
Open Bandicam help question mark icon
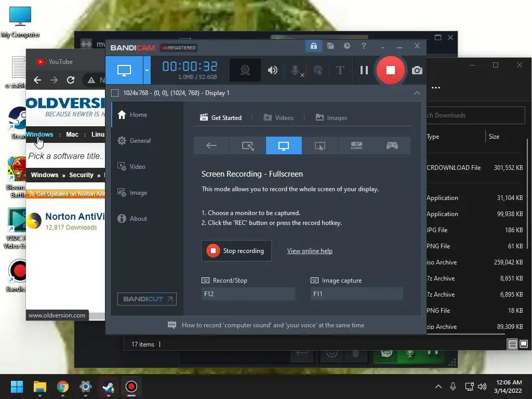click(x=364, y=46)
